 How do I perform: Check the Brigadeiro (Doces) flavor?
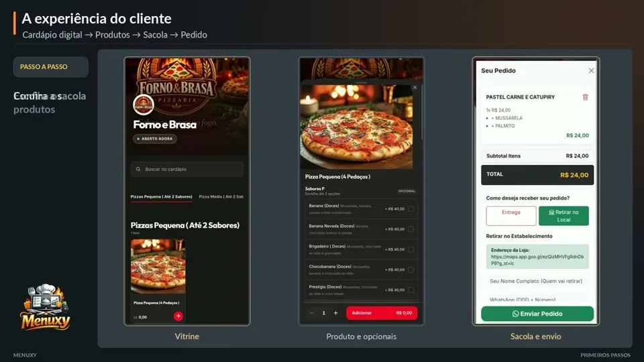411,249
